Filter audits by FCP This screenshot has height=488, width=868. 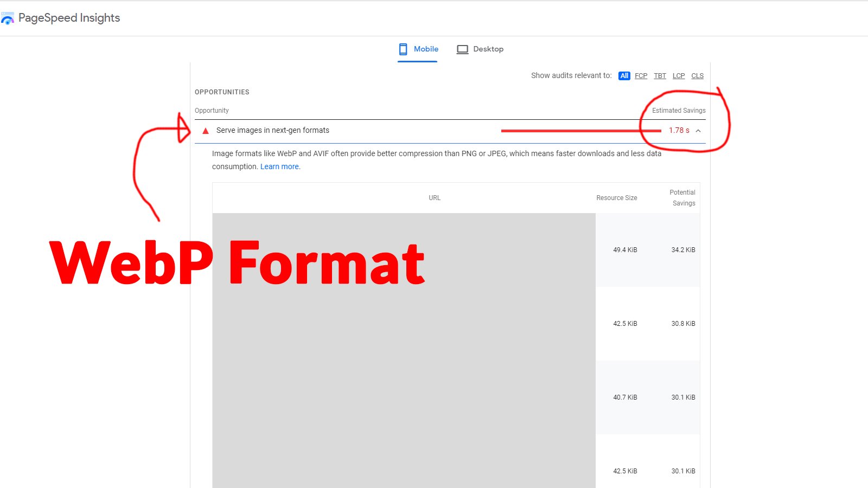pos(641,76)
